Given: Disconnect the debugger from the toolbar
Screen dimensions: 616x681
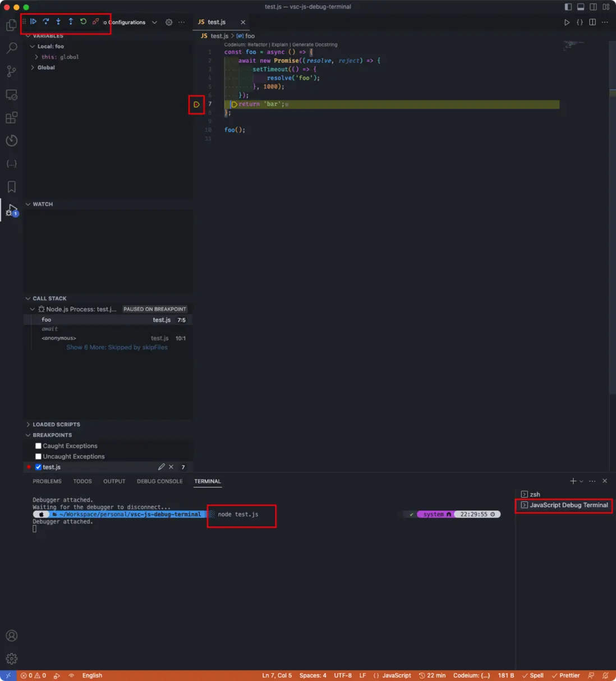Looking at the screenshot, I should (95, 22).
